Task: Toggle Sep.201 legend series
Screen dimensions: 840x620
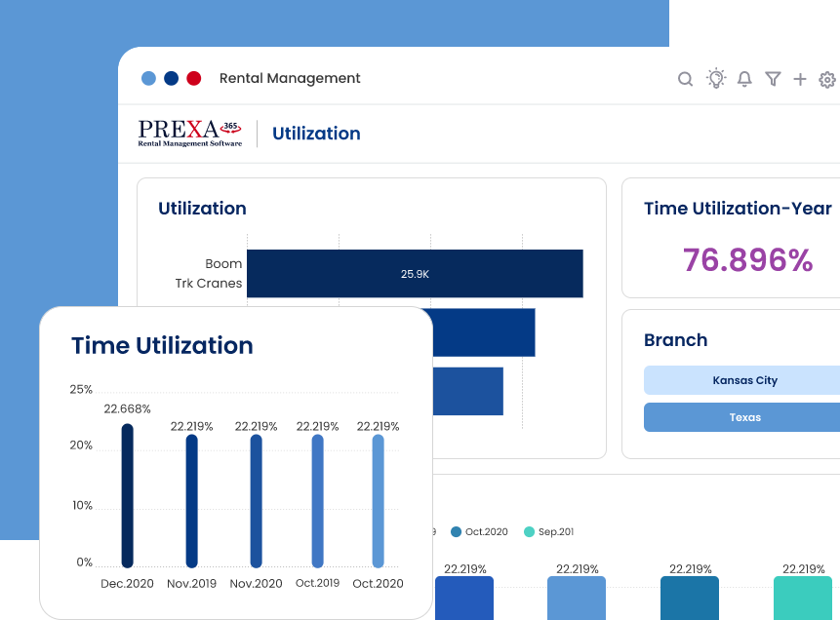Action: point(549,531)
